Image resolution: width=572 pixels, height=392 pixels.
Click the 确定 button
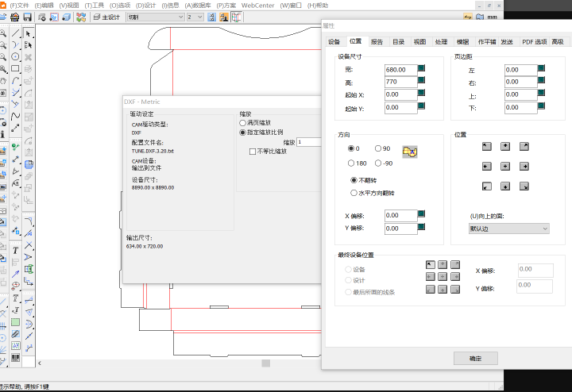[x=475, y=358]
